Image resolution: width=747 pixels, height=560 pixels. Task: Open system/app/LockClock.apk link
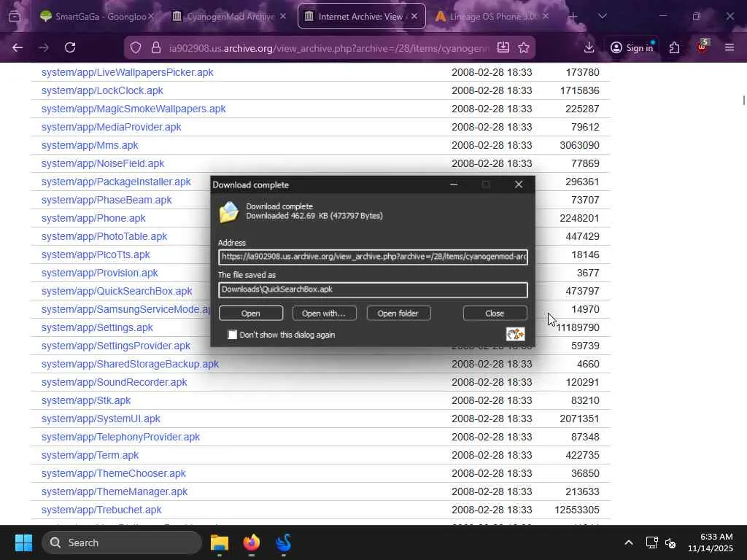click(102, 90)
